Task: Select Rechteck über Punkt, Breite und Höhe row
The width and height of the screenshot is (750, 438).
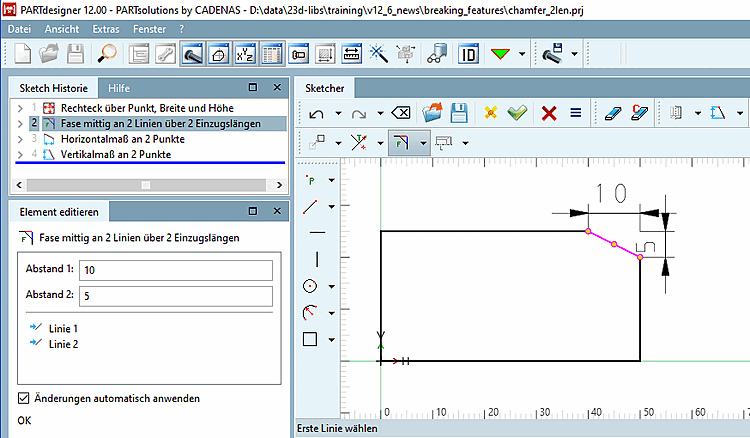Action: coord(147,108)
